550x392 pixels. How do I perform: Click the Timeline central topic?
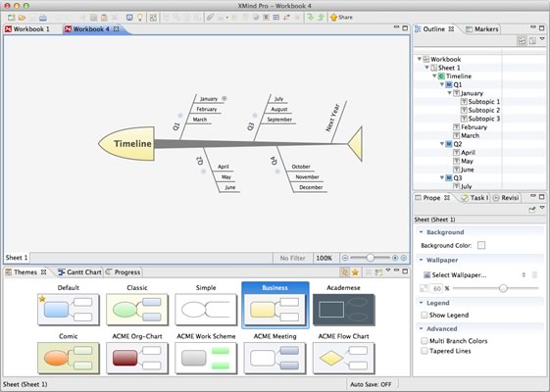pos(126,144)
